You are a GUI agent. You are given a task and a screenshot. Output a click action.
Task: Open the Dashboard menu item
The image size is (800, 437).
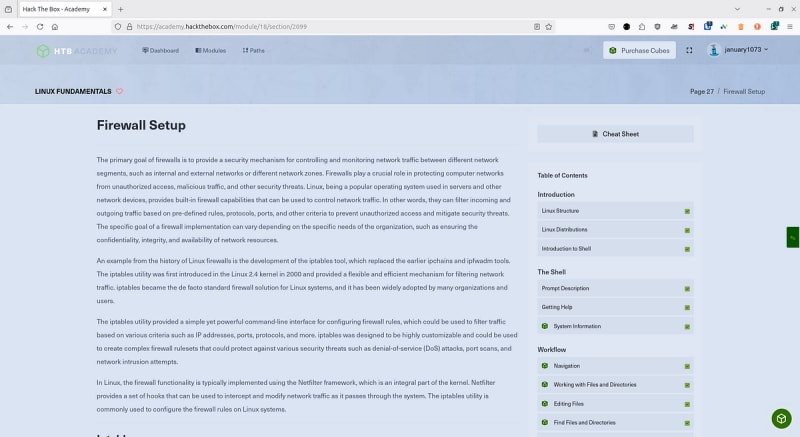point(160,50)
